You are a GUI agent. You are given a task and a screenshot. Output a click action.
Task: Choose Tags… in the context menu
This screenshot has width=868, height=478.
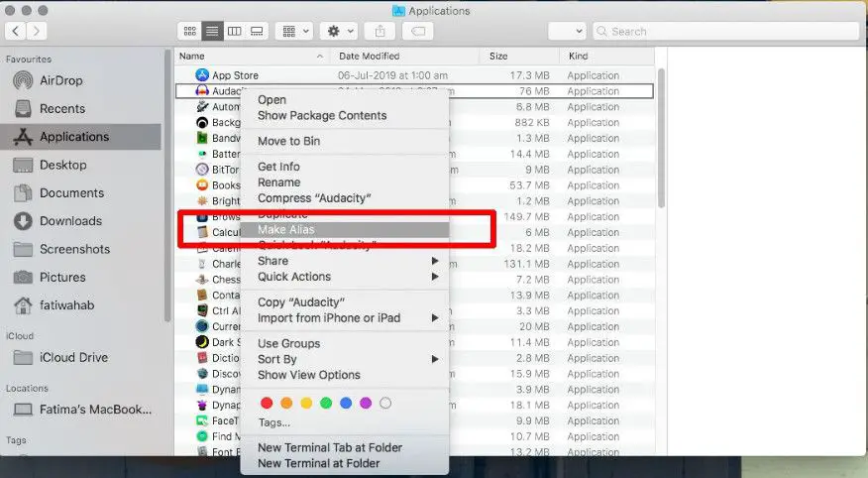click(x=274, y=422)
